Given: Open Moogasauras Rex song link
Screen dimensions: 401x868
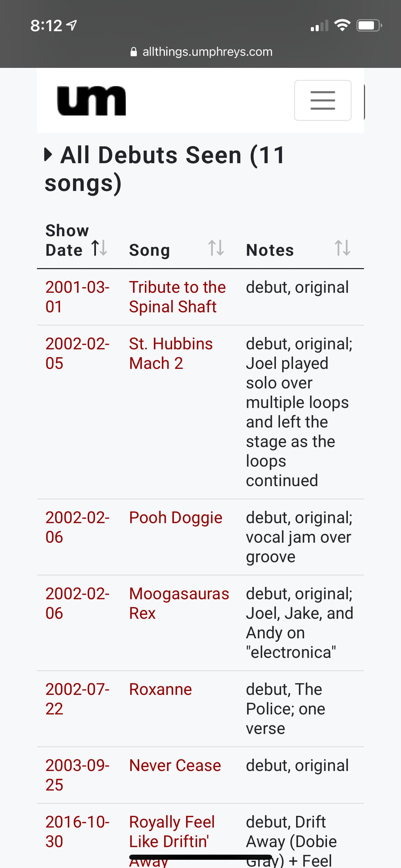Looking at the screenshot, I should [x=179, y=603].
